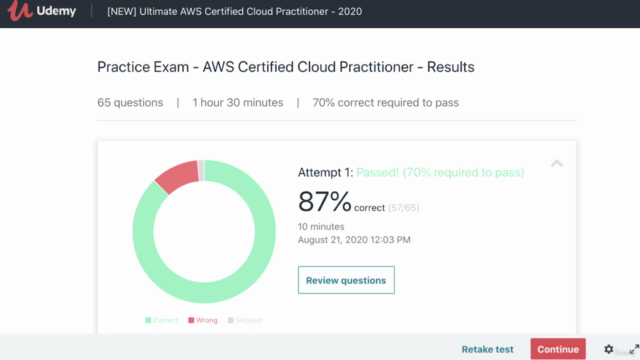This screenshot has height=360, width=640.
Task: Open the Udemy logo home link
Action: [x=42, y=11]
